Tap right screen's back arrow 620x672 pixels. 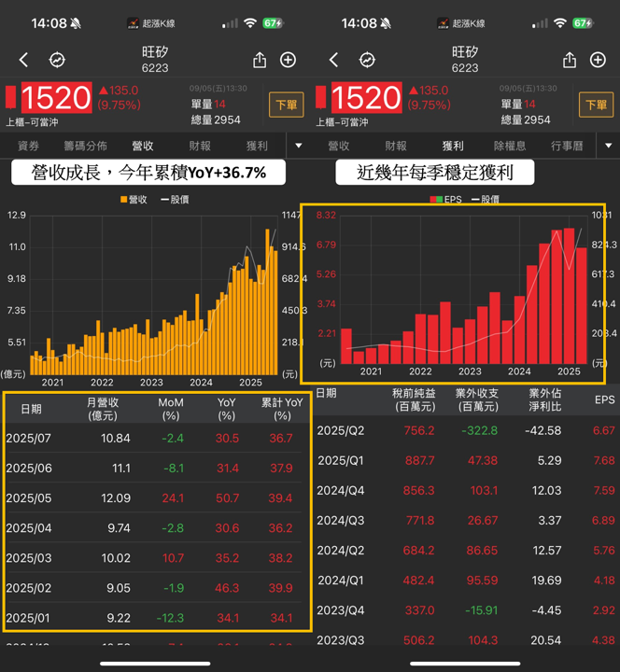334,60
